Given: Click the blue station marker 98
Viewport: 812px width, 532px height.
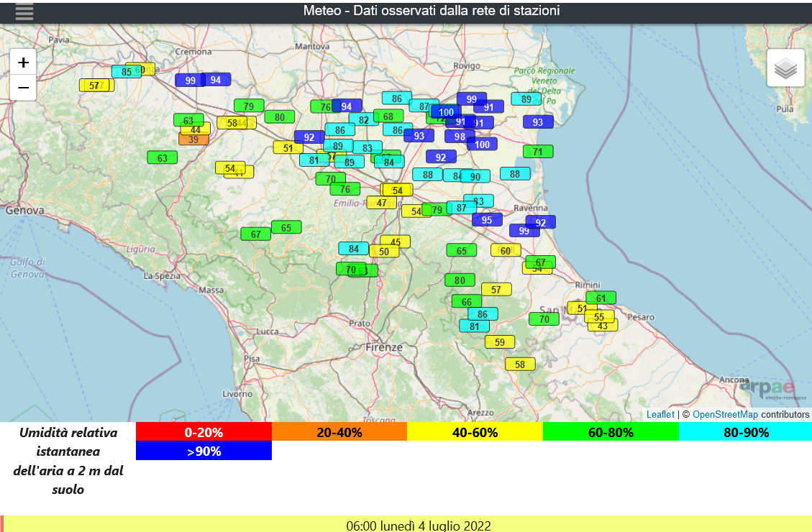Looking at the screenshot, I should [460, 137].
